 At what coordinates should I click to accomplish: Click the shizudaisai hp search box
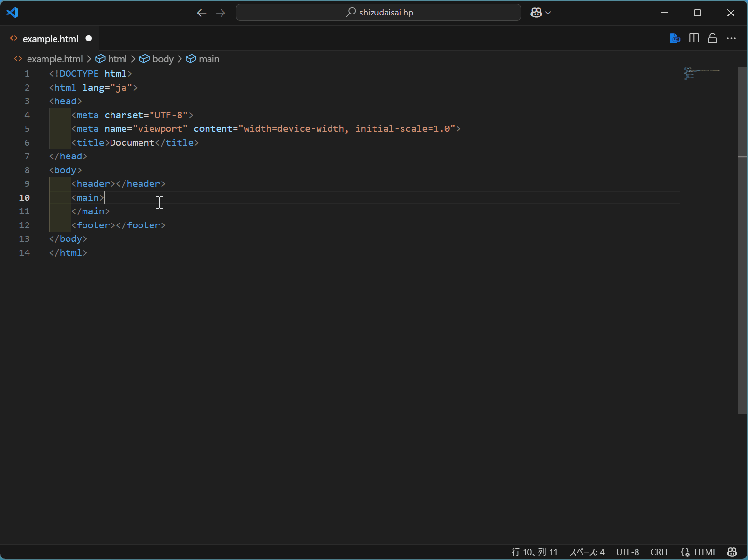pyautogui.click(x=378, y=13)
